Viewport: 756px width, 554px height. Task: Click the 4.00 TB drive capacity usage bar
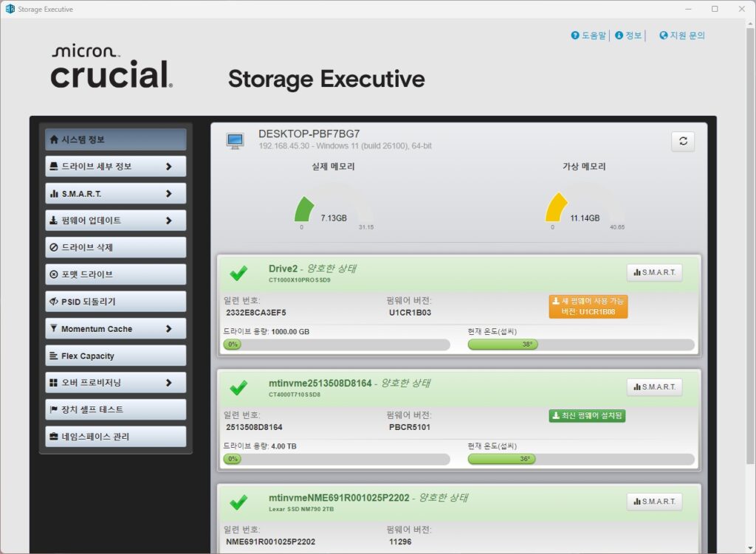336,459
